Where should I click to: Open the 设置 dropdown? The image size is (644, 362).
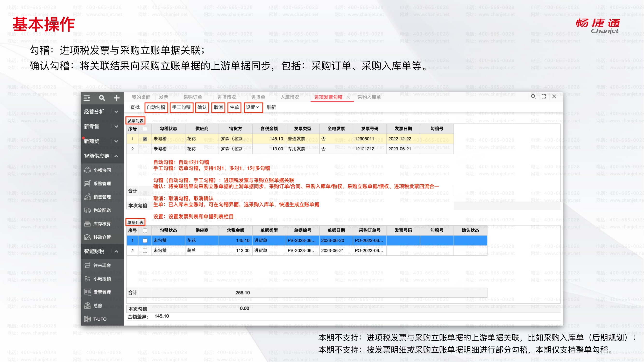point(253,107)
